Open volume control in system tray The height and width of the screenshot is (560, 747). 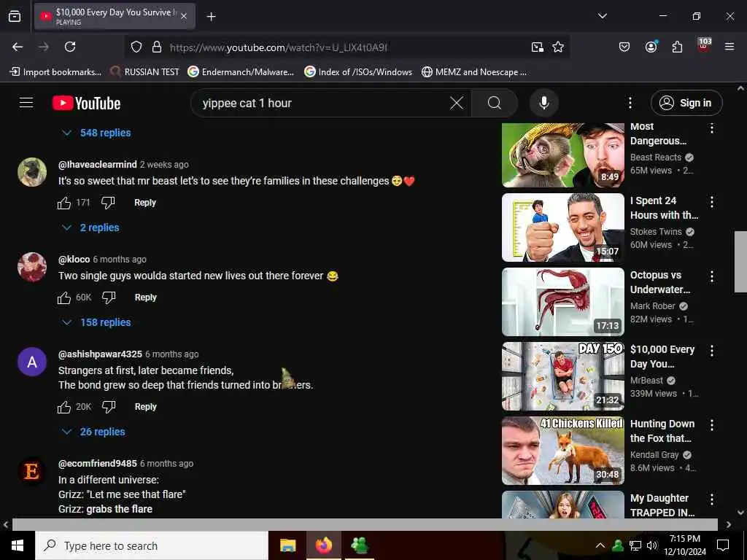point(651,545)
